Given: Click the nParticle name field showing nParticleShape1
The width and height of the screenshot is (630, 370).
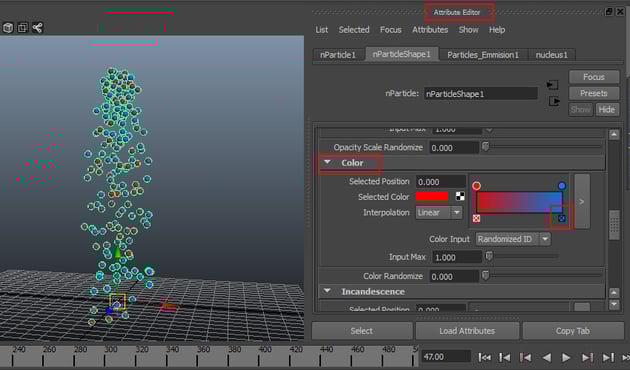Looking at the screenshot, I should 481,94.
